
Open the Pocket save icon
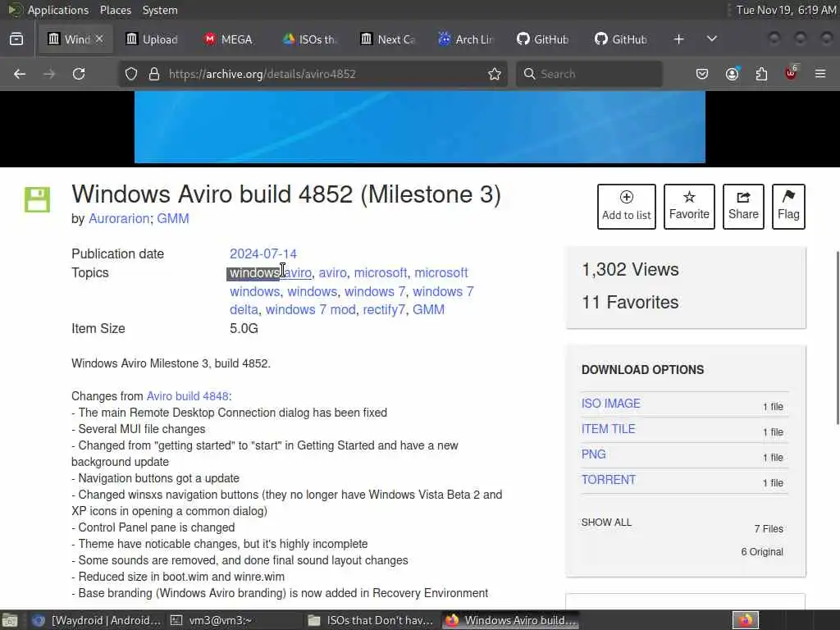pyautogui.click(x=702, y=74)
